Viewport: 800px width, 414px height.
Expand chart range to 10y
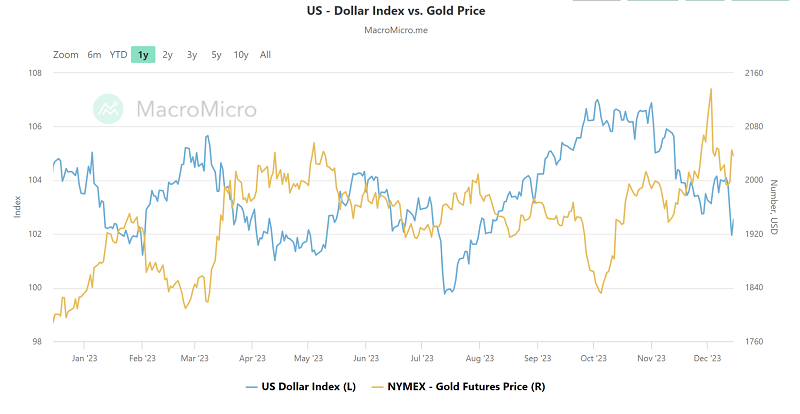(x=241, y=55)
